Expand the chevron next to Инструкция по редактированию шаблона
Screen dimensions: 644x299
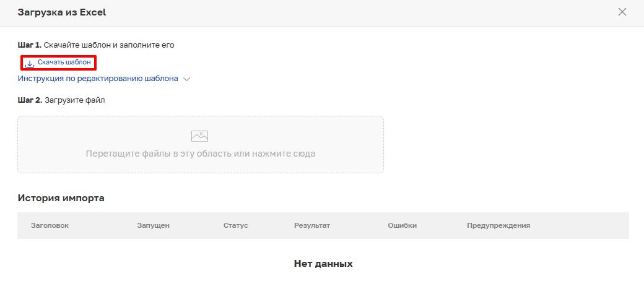click(x=187, y=79)
